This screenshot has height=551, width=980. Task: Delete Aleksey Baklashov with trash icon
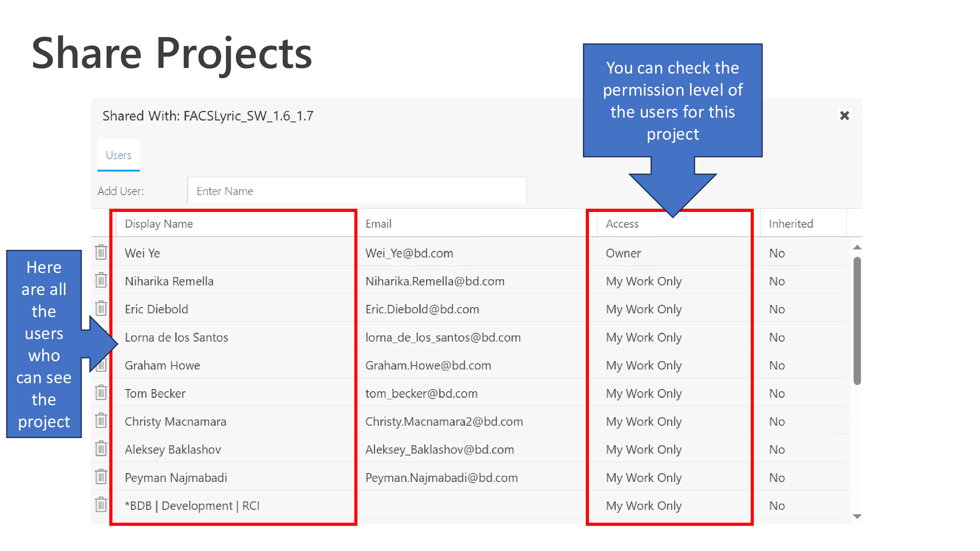[x=101, y=449]
